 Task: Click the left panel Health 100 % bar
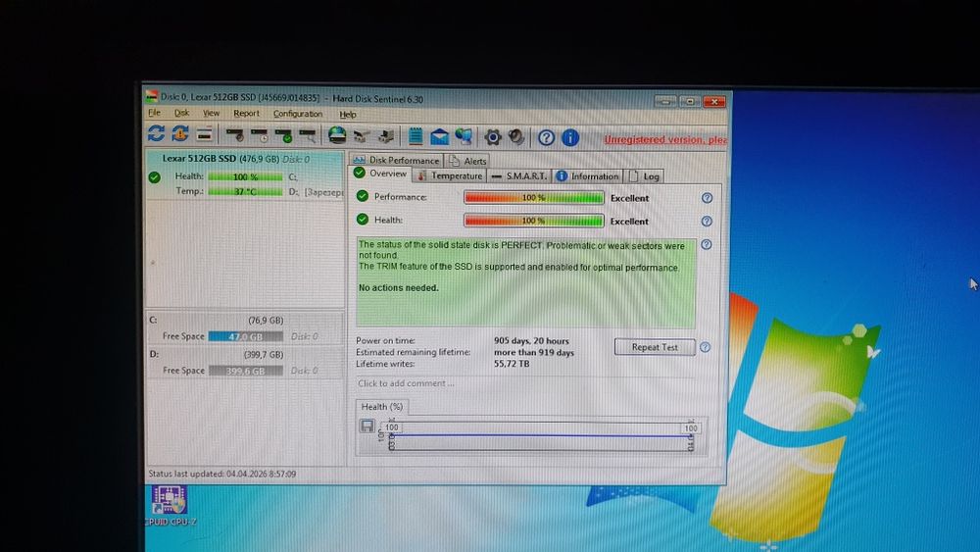(x=245, y=176)
